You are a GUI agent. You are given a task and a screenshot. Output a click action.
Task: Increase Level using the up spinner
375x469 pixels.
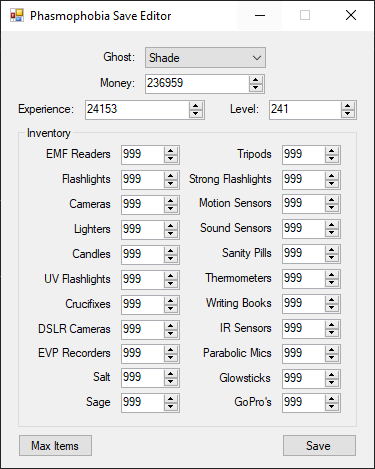[x=348, y=106]
